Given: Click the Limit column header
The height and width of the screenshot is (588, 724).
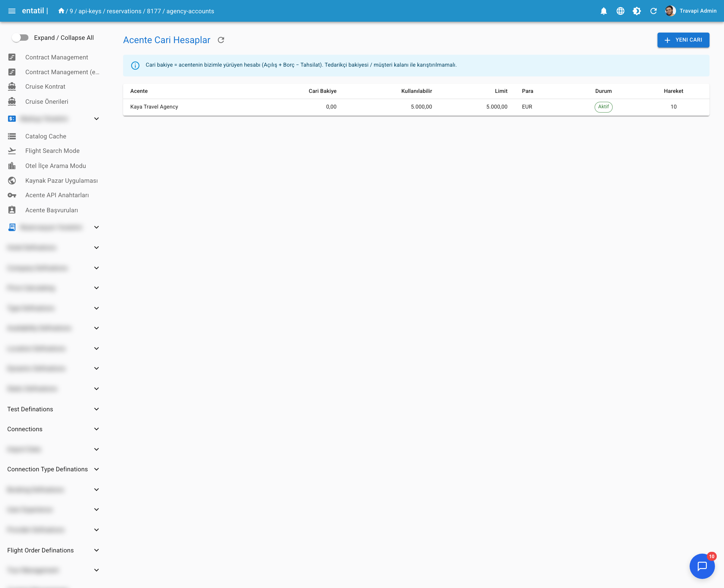Looking at the screenshot, I should click(x=501, y=91).
